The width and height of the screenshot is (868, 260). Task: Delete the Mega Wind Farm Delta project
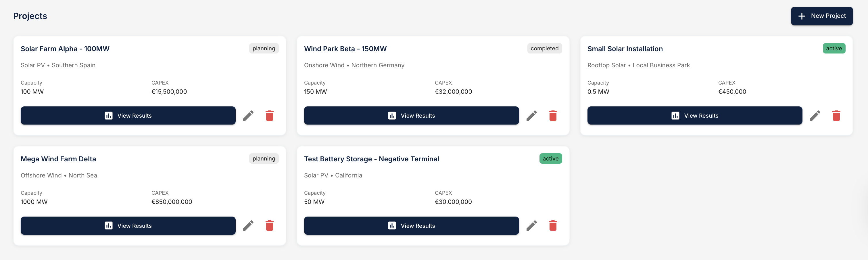(269, 225)
